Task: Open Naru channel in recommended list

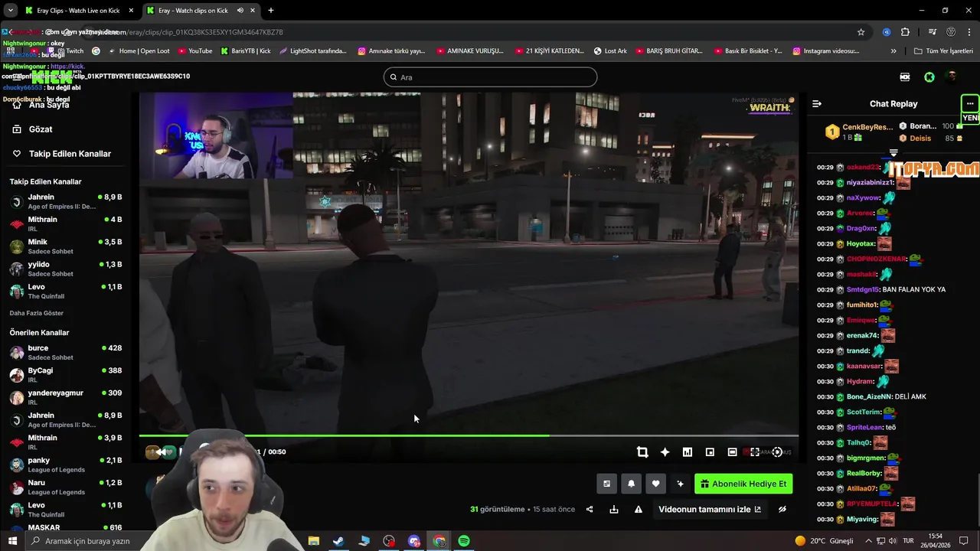Action: coord(67,487)
